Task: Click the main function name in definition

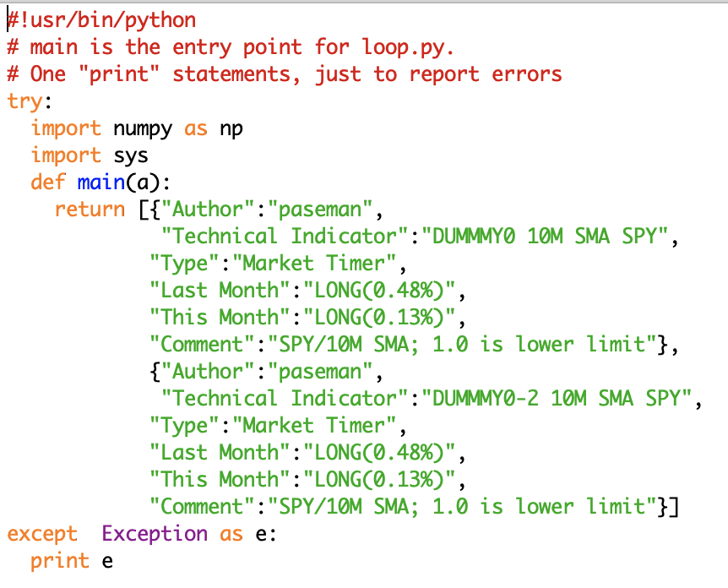Action: 101,182
